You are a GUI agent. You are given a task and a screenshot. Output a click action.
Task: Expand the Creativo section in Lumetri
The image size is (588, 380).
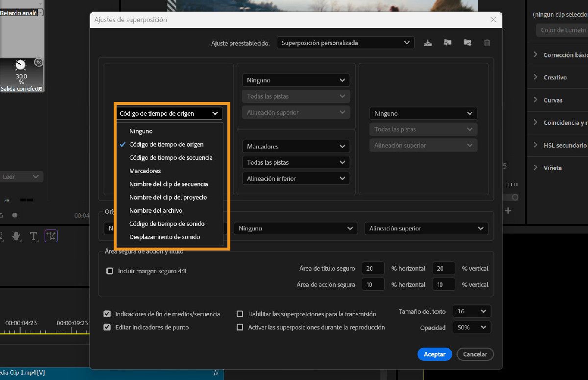click(x=536, y=77)
